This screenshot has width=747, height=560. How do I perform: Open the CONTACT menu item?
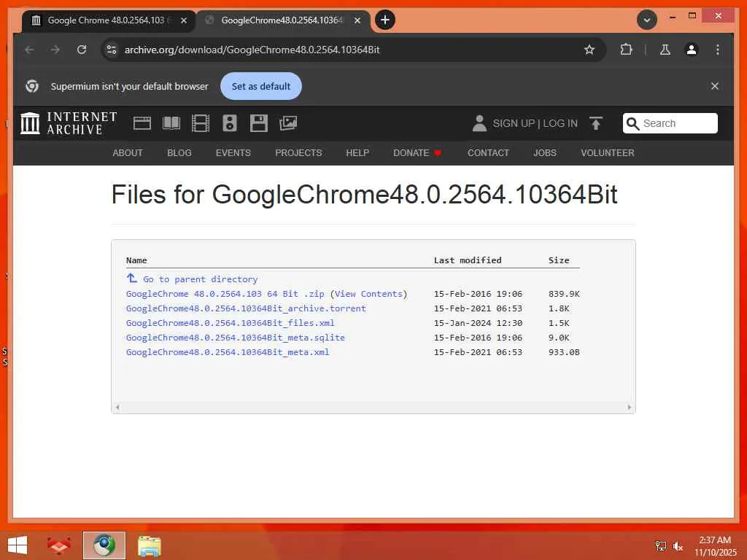click(x=488, y=153)
